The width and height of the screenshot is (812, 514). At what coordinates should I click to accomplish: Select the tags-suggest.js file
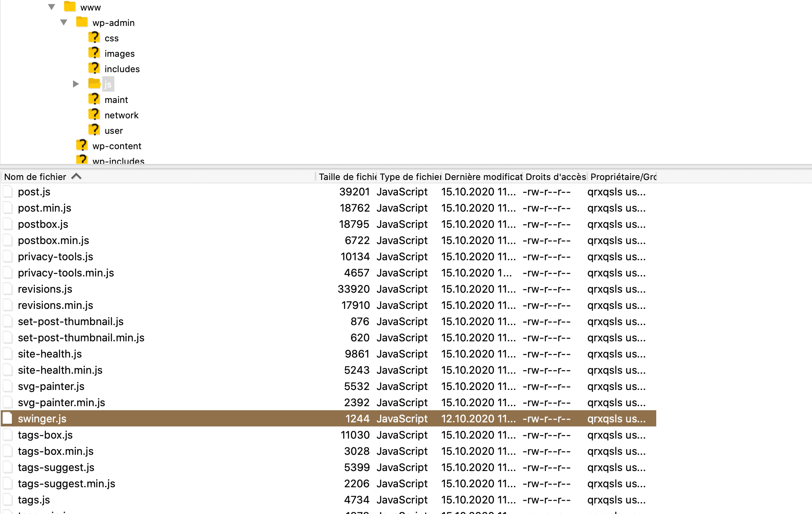pyautogui.click(x=56, y=467)
